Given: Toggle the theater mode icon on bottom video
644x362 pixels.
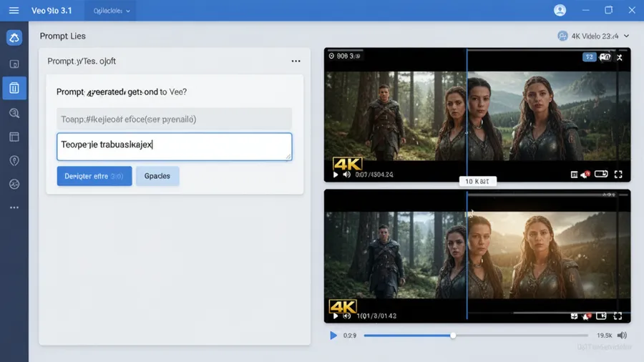Looking at the screenshot, I should [x=601, y=315].
